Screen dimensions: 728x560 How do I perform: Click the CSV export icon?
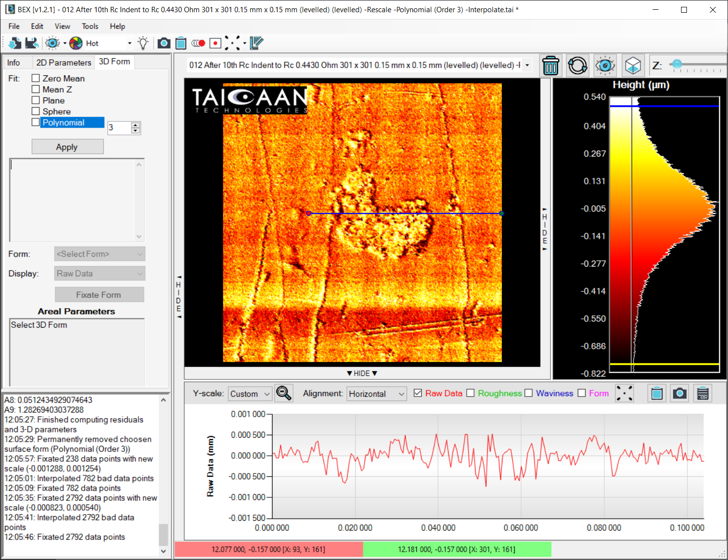point(703,394)
